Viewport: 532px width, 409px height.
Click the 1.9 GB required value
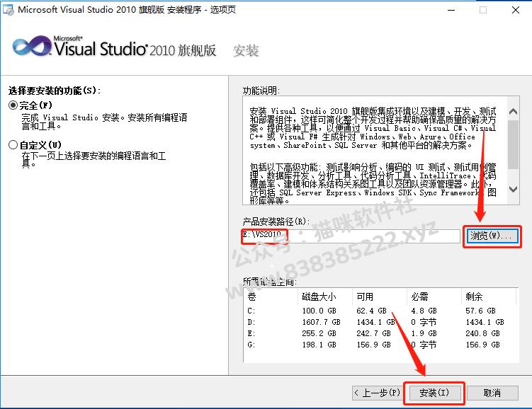424,333
